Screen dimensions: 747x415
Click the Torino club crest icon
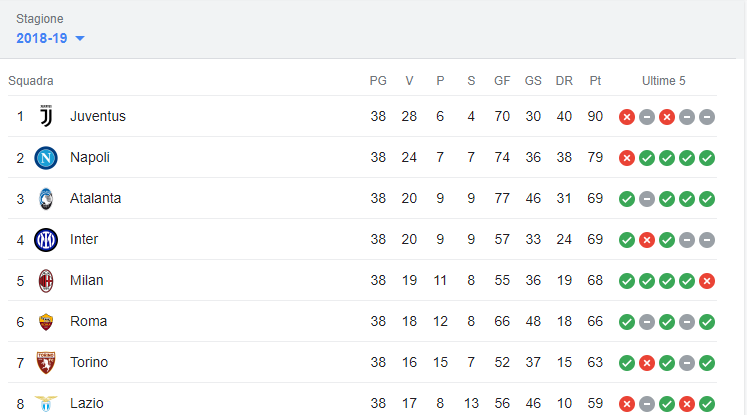(x=46, y=363)
